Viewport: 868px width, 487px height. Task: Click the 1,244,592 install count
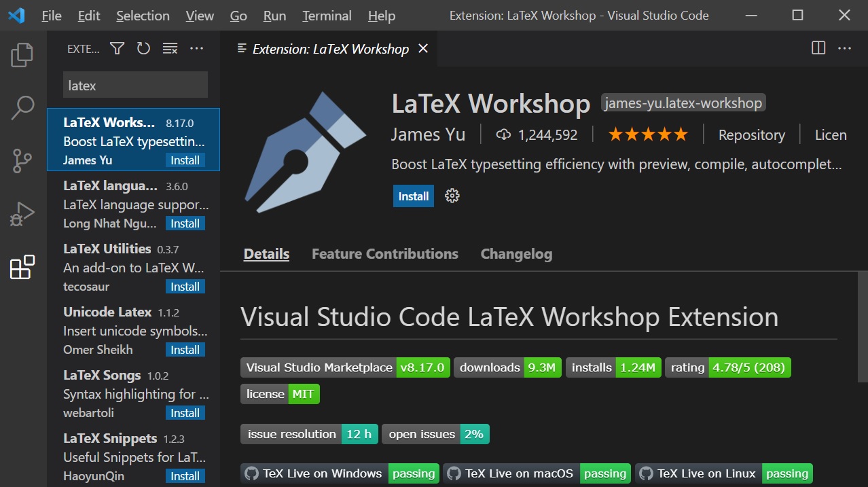point(547,135)
